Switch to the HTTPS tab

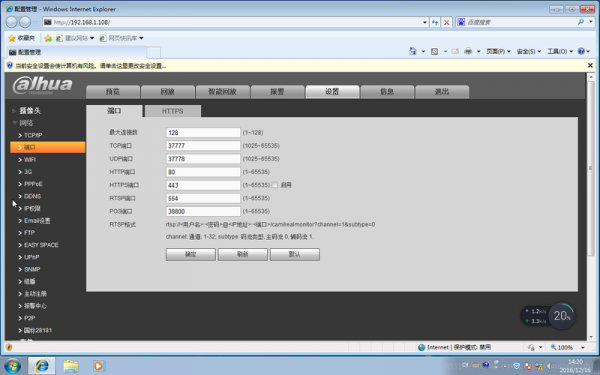click(172, 111)
